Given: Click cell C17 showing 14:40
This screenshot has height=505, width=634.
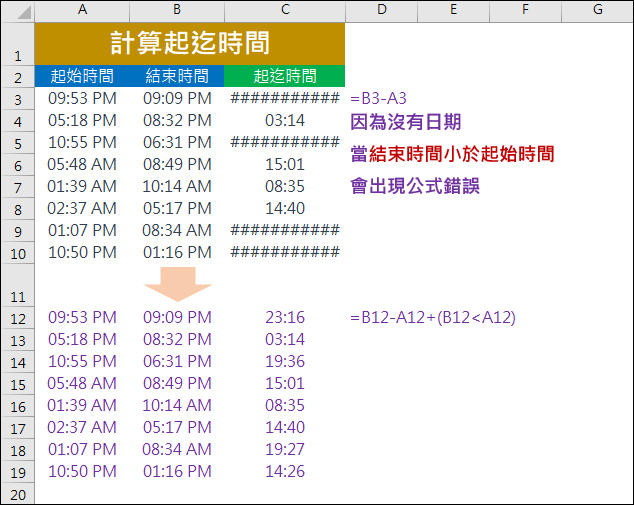Looking at the screenshot, I should click(x=285, y=427).
